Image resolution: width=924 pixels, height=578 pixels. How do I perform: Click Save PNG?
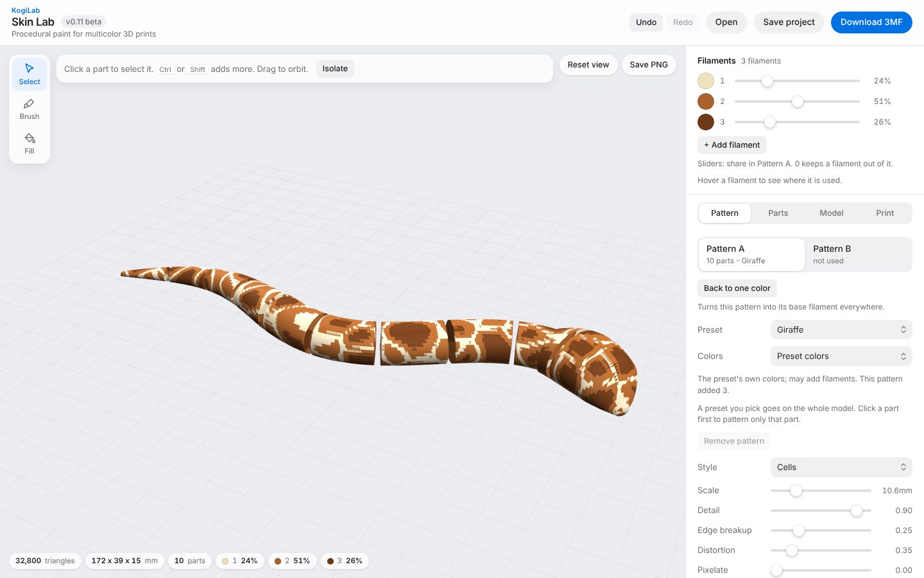649,65
